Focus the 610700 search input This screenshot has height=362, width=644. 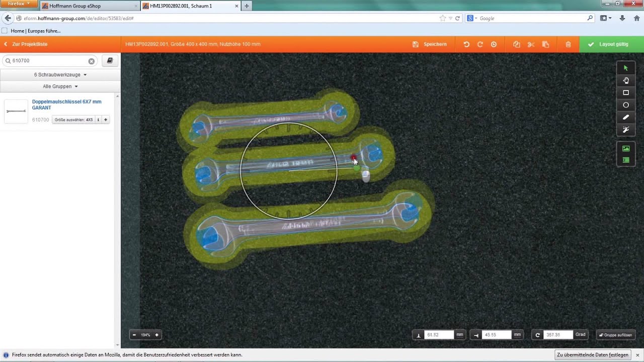(49, 61)
